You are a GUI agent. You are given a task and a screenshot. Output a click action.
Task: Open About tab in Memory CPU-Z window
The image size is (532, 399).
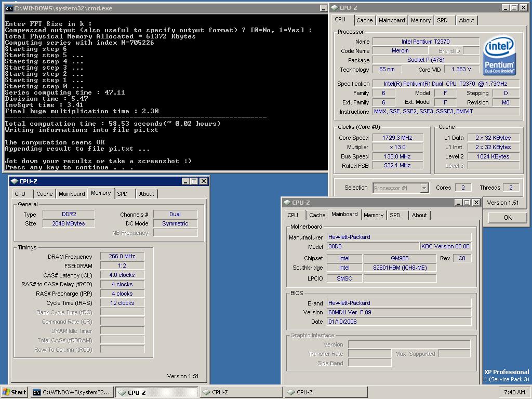coord(146,194)
